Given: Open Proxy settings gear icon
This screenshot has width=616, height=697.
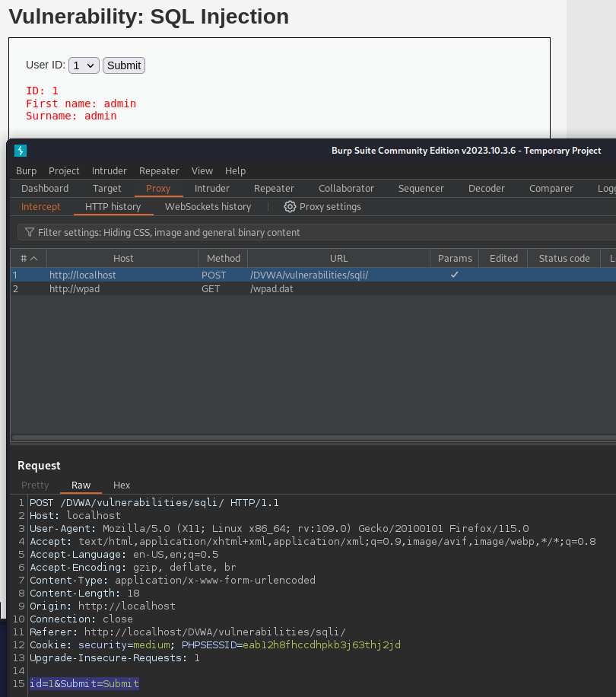Looking at the screenshot, I should [290, 207].
